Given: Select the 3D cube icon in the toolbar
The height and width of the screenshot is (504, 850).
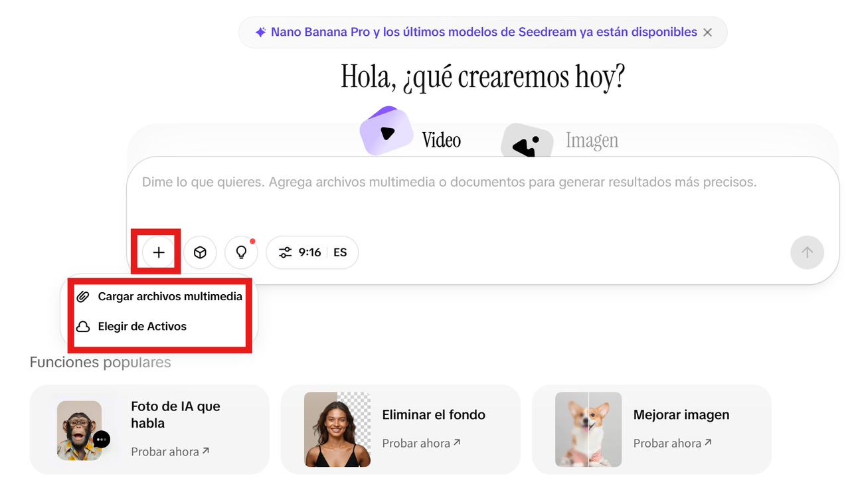Looking at the screenshot, I should tap(200, 252).
